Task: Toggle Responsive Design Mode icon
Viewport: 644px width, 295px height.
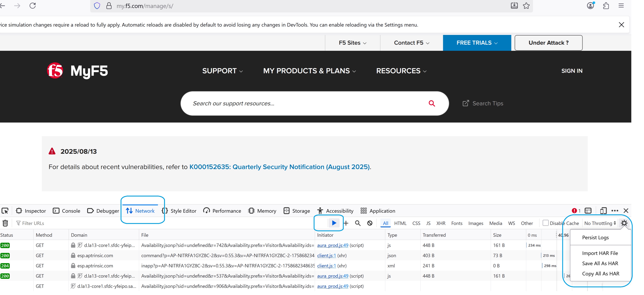Action: (603, 211)
